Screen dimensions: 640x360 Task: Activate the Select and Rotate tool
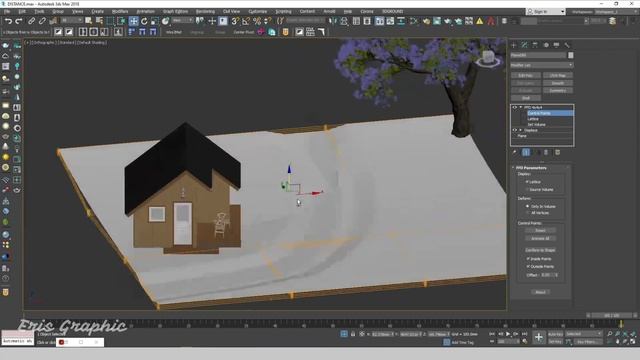click(144, 21)
